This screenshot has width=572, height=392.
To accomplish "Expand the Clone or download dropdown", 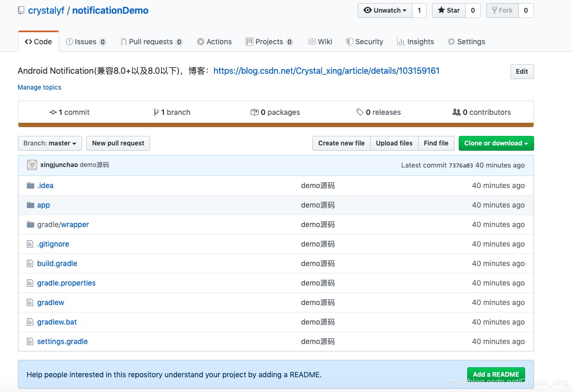I will pyautogui.click(x=496, y=143).
